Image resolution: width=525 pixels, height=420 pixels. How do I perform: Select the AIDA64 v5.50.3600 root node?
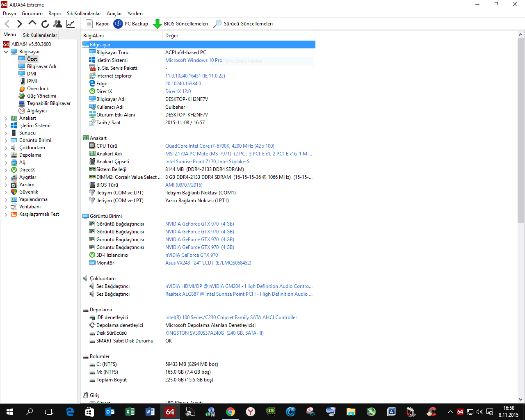[27, 44]
